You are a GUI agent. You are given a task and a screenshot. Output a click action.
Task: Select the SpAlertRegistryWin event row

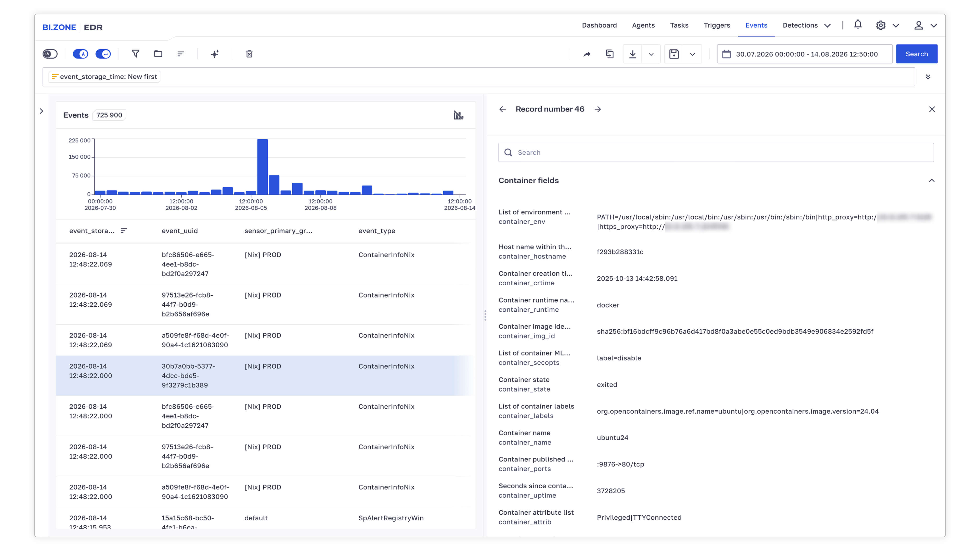[x=266, y=518]
